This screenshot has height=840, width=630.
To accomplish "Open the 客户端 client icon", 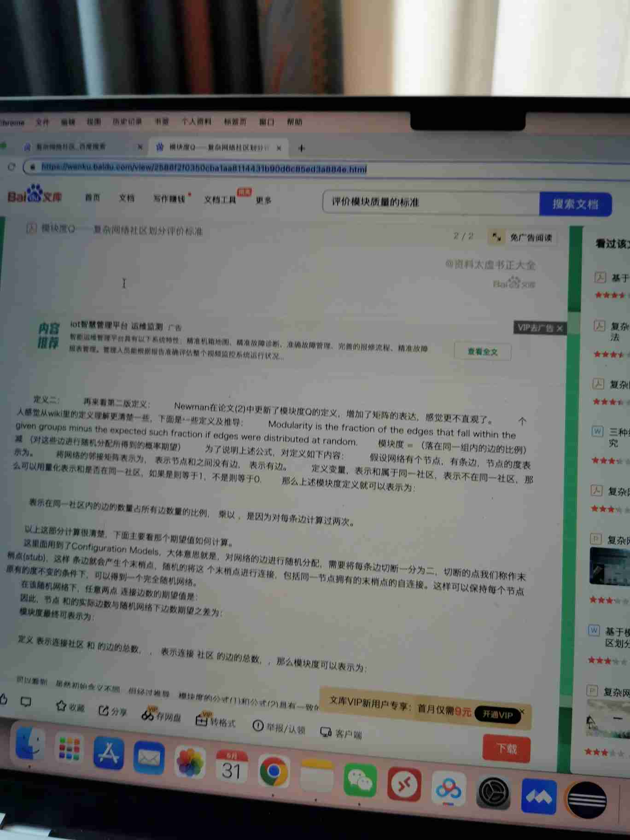I will coord(326,732).
